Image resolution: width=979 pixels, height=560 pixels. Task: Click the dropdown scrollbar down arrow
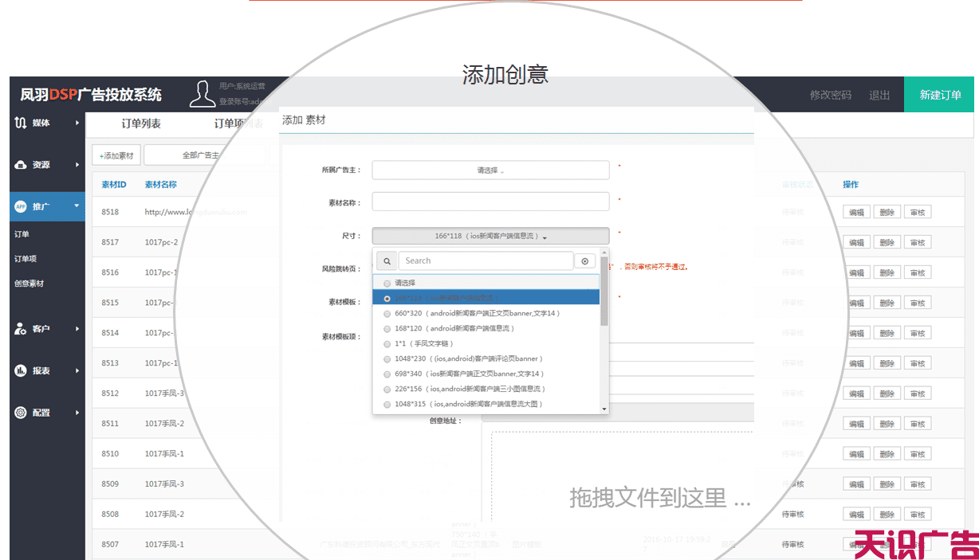tap(604, 409)
